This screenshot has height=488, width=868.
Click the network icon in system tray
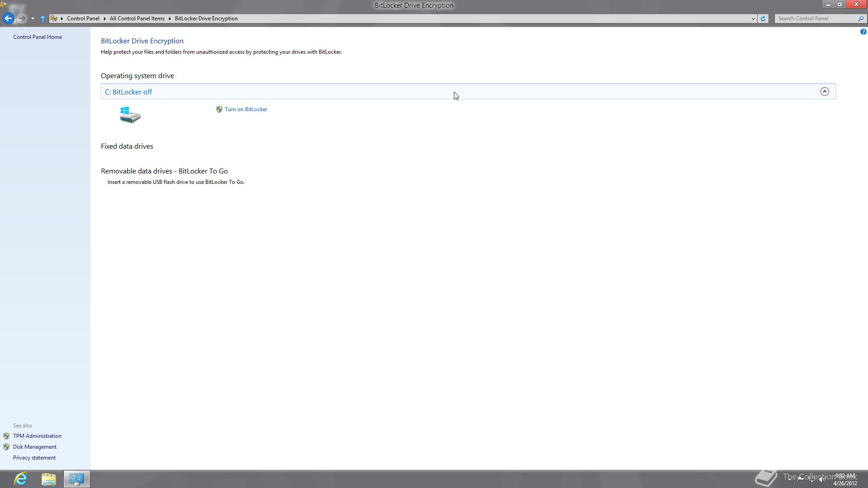[811, 479]
